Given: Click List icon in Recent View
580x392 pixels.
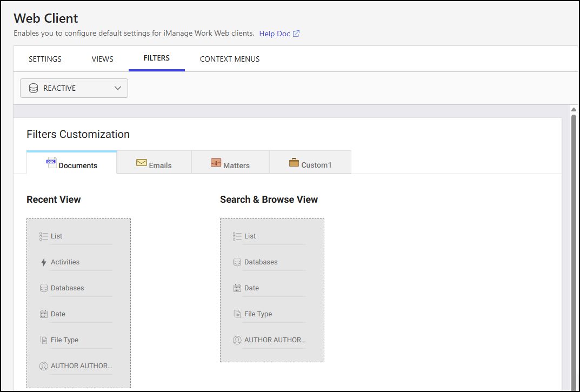Looking at the screenshot, I should point(44,236).
